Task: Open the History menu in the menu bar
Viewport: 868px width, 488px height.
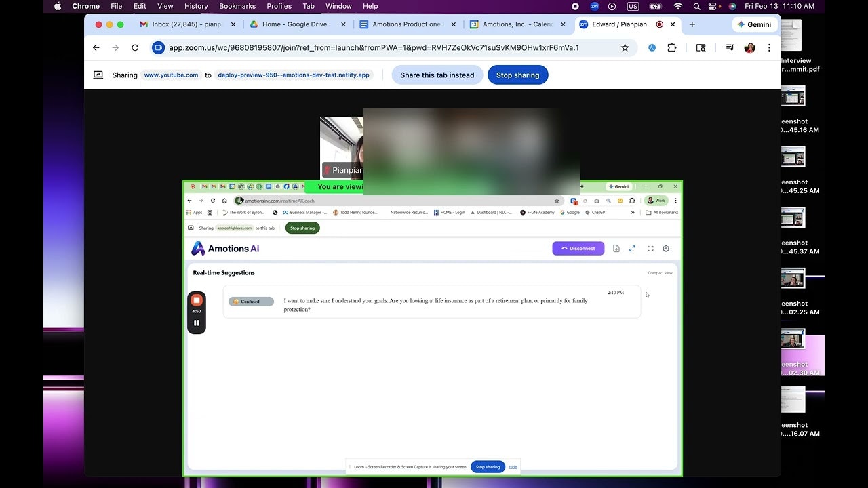Action: pyautogui.click(x=195, y=6)
